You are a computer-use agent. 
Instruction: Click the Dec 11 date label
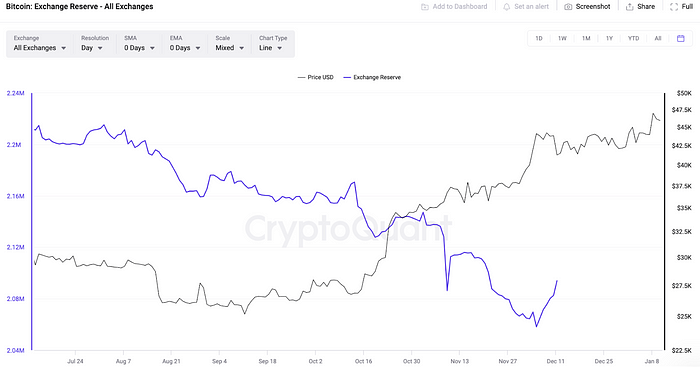(555, 361)
